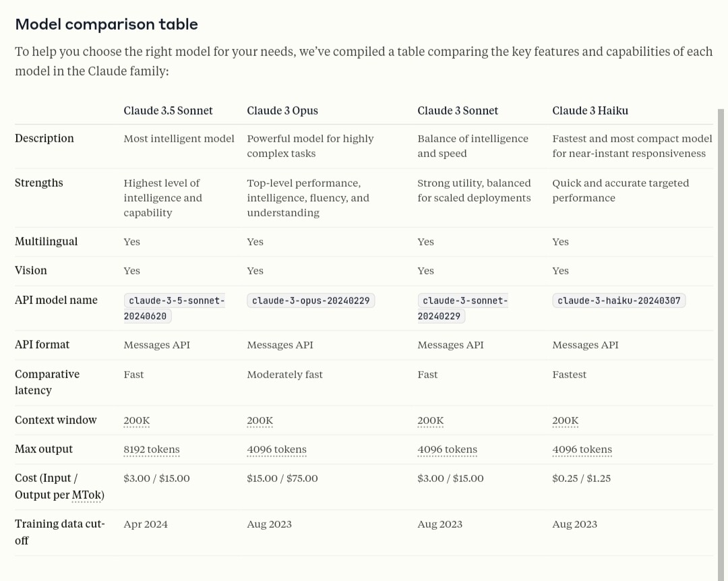Click the table's vertical scrollbar on the right
This screenshot has height=581, width=728.
(x=721, y=344)
